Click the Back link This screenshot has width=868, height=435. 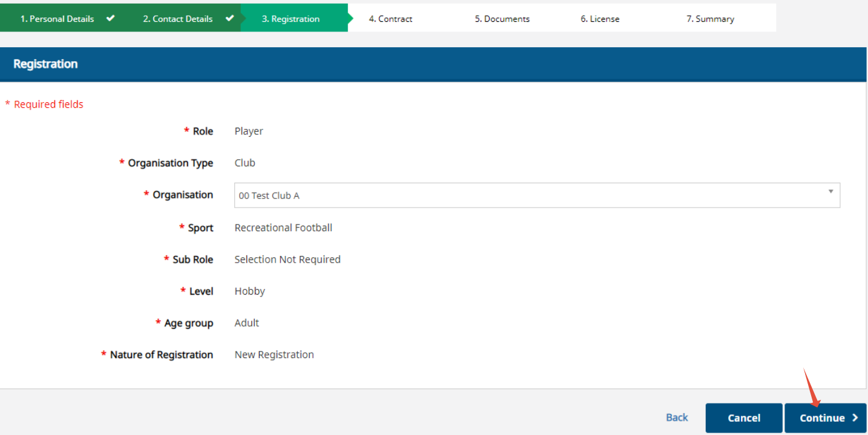(677, 417)
